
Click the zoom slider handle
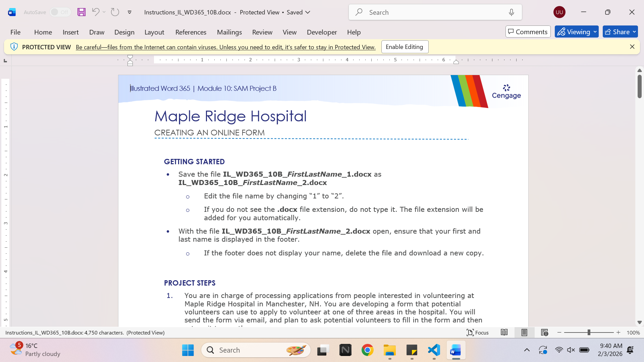589,333
